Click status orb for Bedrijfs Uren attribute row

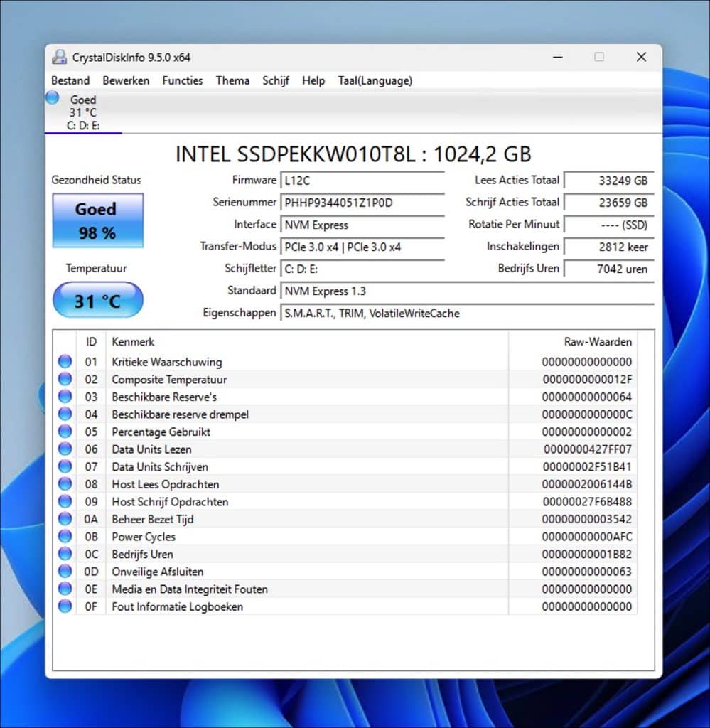point(65,553)
